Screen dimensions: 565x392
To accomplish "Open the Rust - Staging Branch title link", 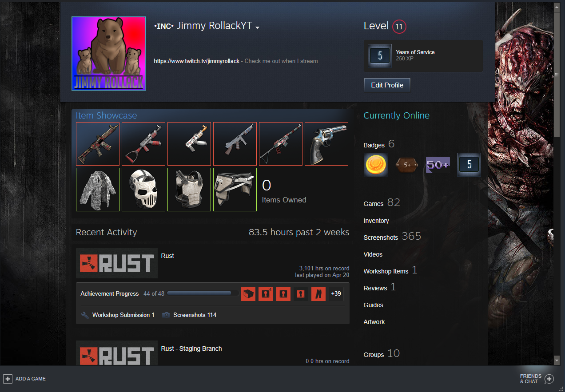I will click(x=191, y=348).
